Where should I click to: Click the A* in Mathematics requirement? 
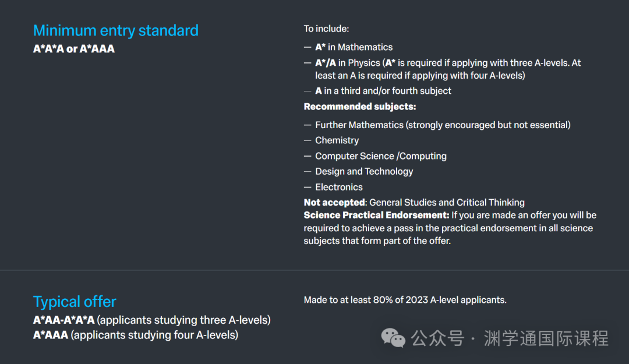point(354,47)
